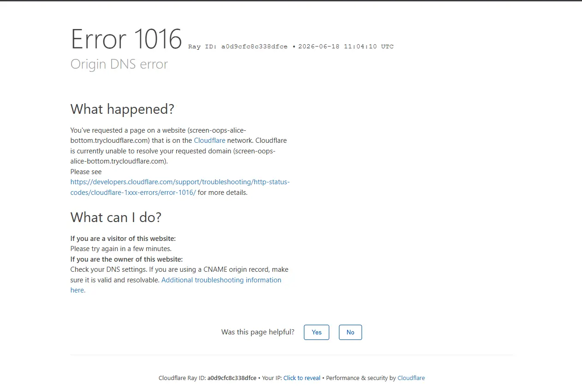This screenshot has height=392, width=582.
Task: Click the Yes helpful feedback button
Action: click(316, 332)
